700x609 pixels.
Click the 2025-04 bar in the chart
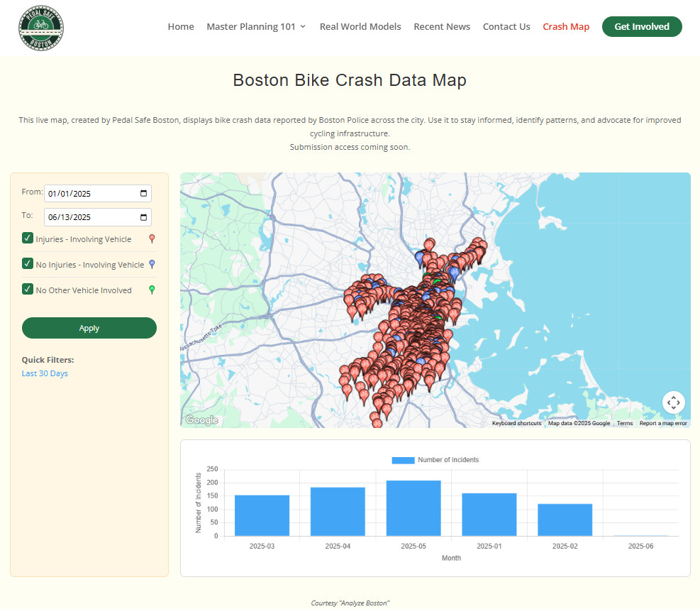point(338,512)
